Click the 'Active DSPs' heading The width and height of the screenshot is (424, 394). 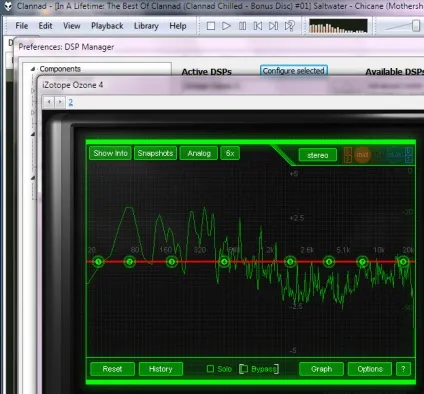(x=207, y=72)
